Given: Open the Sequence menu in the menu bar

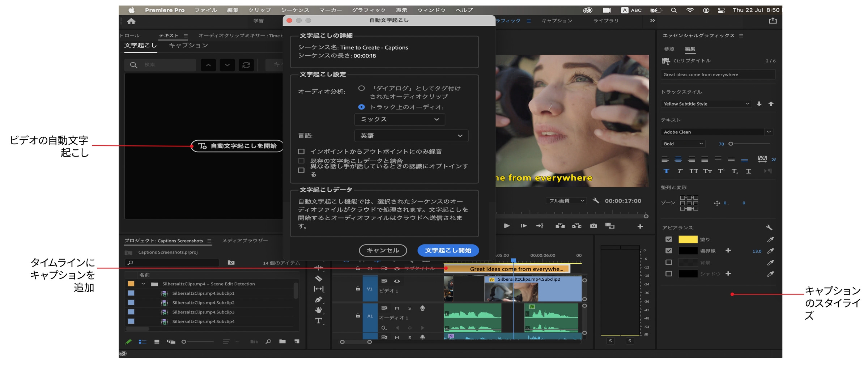Looking at the screenshot, I should pyautogui.click(x=295, y=10).
